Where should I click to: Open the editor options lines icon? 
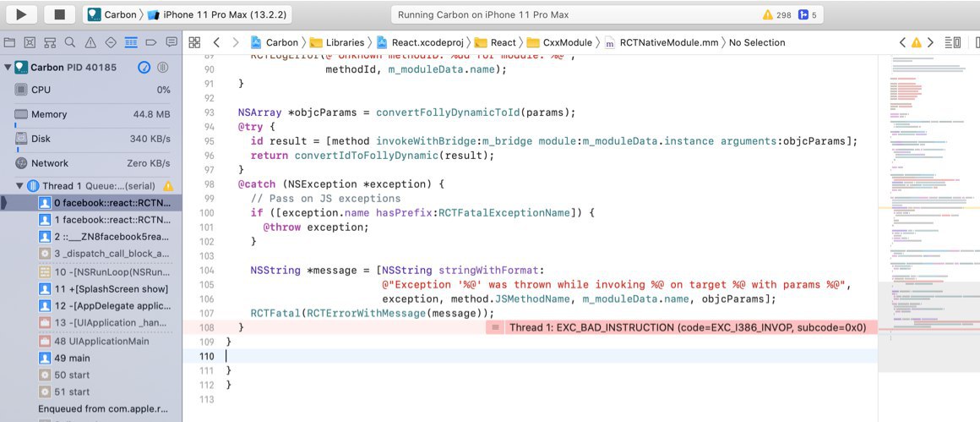click(952, 42)
